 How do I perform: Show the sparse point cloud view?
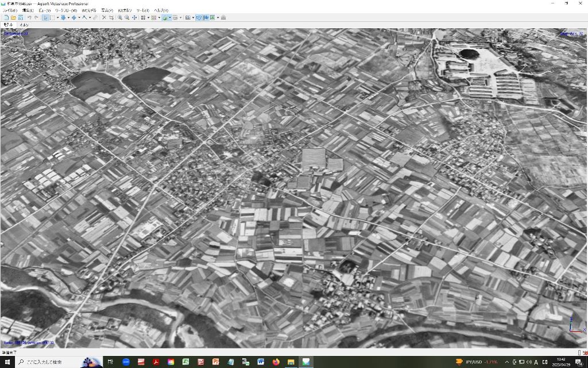[x=143, y=18]
